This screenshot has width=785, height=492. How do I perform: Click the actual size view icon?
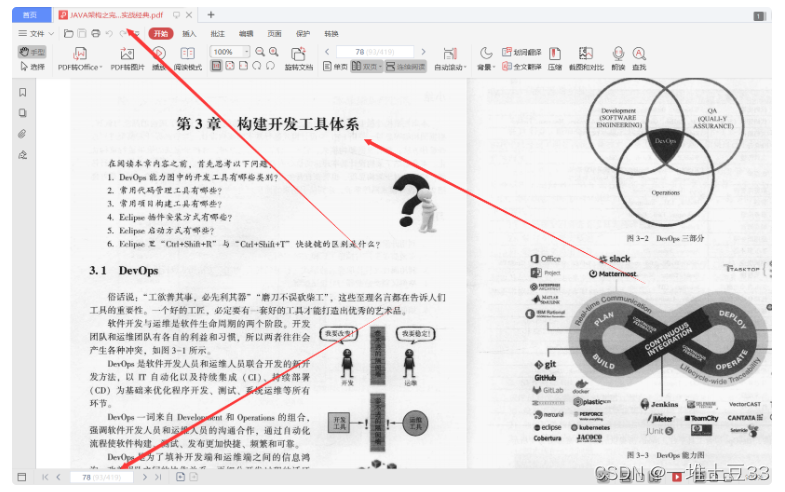(x=216, y=66)
